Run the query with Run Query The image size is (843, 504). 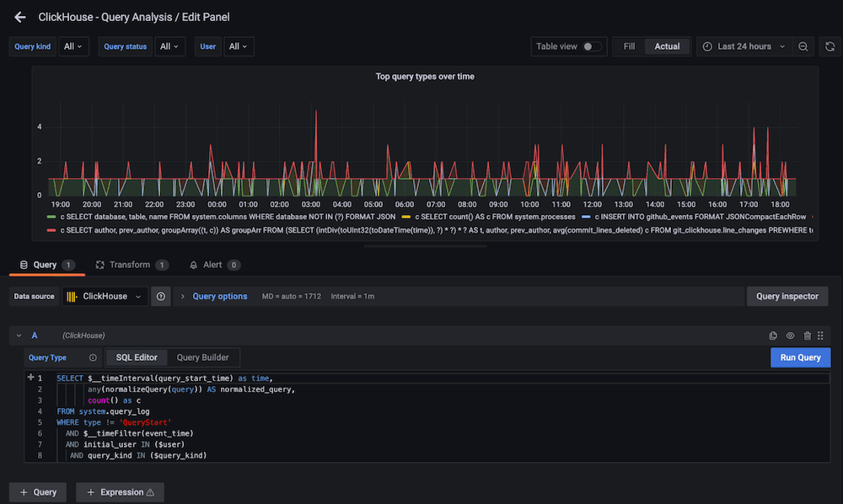pos(799,357)
